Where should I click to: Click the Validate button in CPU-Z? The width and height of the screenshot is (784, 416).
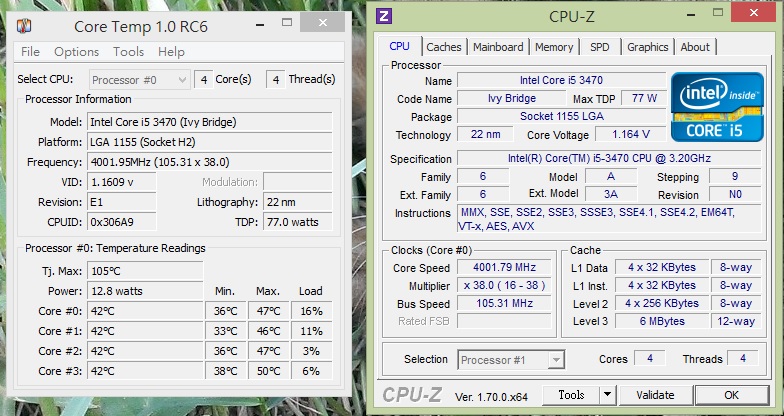pyautogui.click(x=655, y=394)
